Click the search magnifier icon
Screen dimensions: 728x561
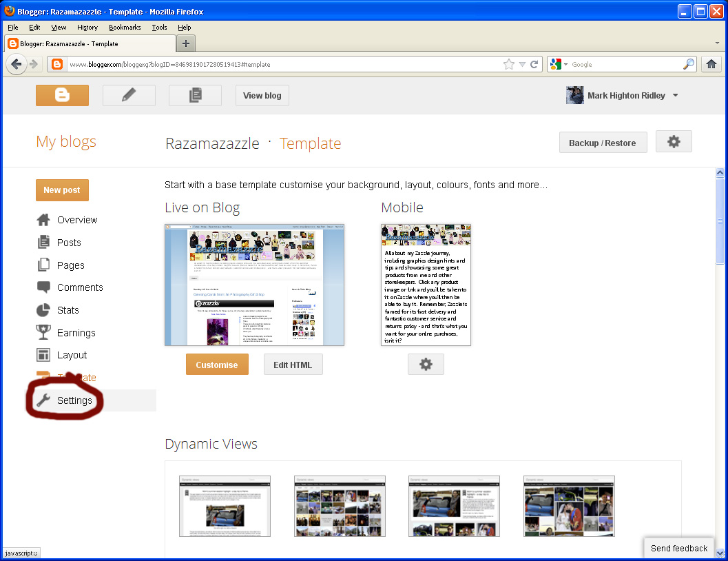pos(689,64)
